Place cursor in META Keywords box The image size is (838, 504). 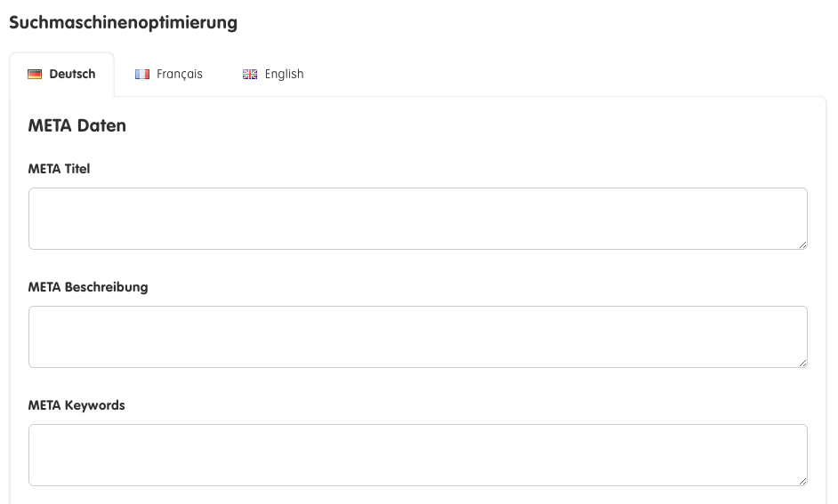click(418, 455)
